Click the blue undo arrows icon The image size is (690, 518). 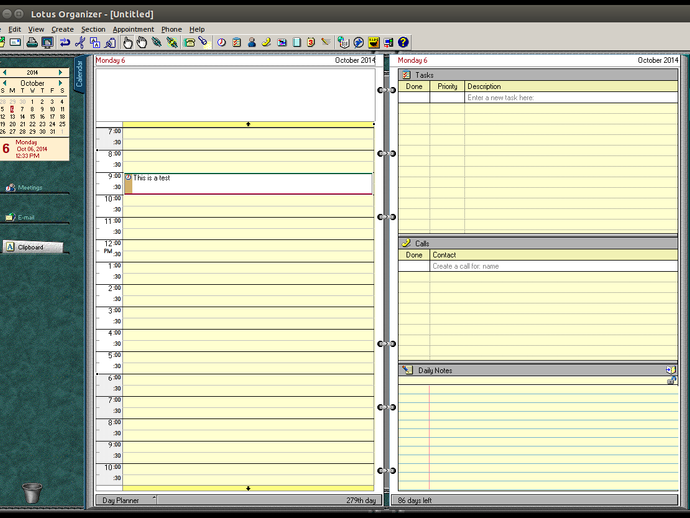[x=65, y=42]
